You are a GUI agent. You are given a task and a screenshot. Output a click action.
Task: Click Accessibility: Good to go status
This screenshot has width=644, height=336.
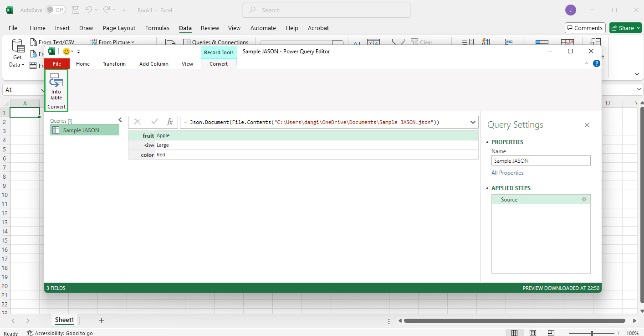point(60,333)
